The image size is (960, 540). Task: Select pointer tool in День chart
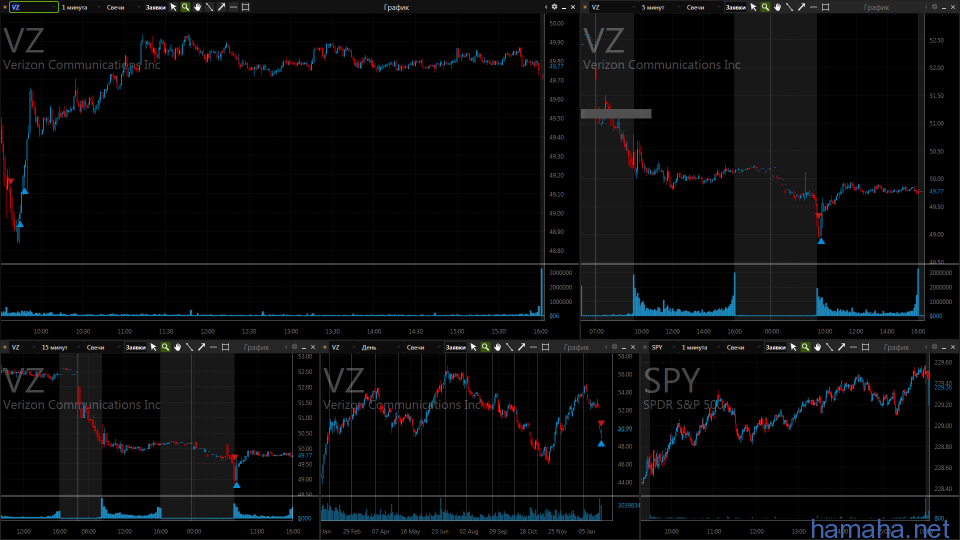[x=473, y=347]
